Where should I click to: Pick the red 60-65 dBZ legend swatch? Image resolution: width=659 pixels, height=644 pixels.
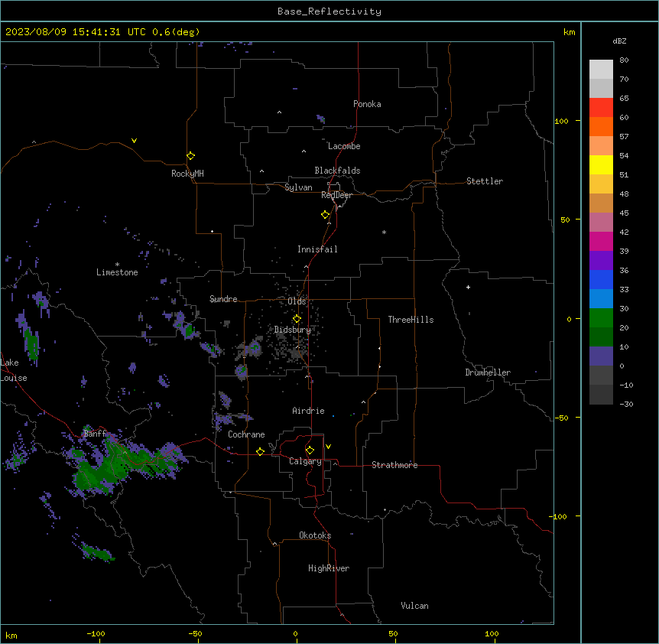[601, 108]
